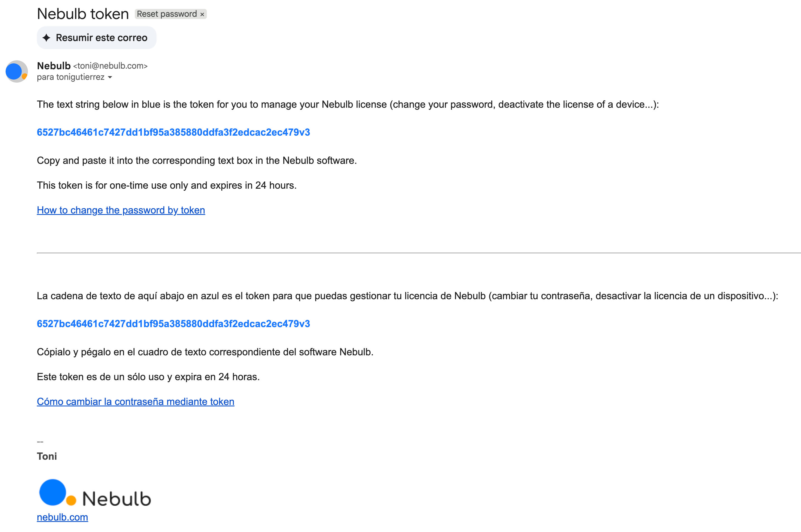Viewport: 801px width, 532px height.
Task: Click the "expires in 24 hours" sentence
Action: click(167, 185)
